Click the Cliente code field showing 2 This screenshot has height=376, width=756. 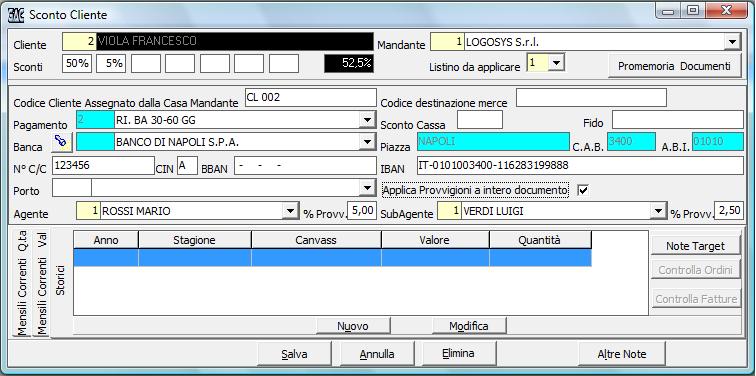coord(80,41)
